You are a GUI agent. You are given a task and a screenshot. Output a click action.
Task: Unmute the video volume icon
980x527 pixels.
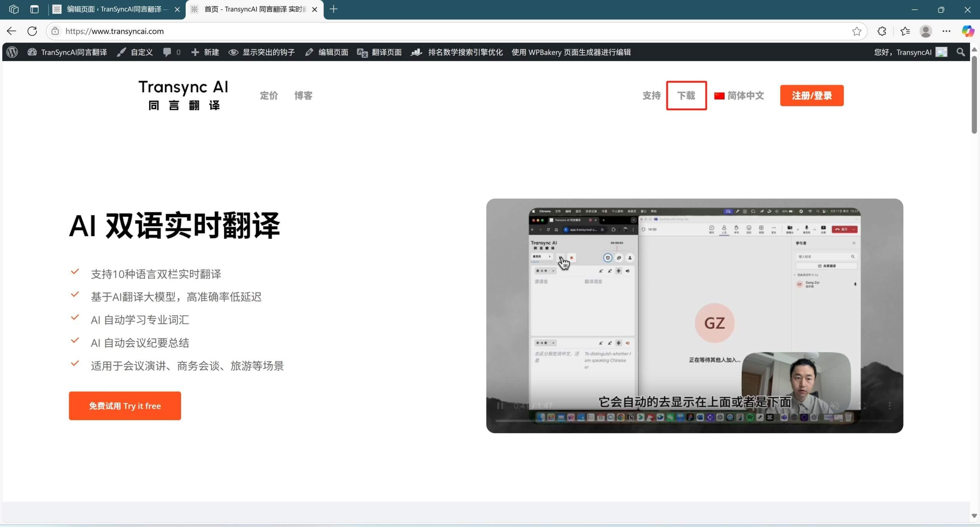pos(835,406)
